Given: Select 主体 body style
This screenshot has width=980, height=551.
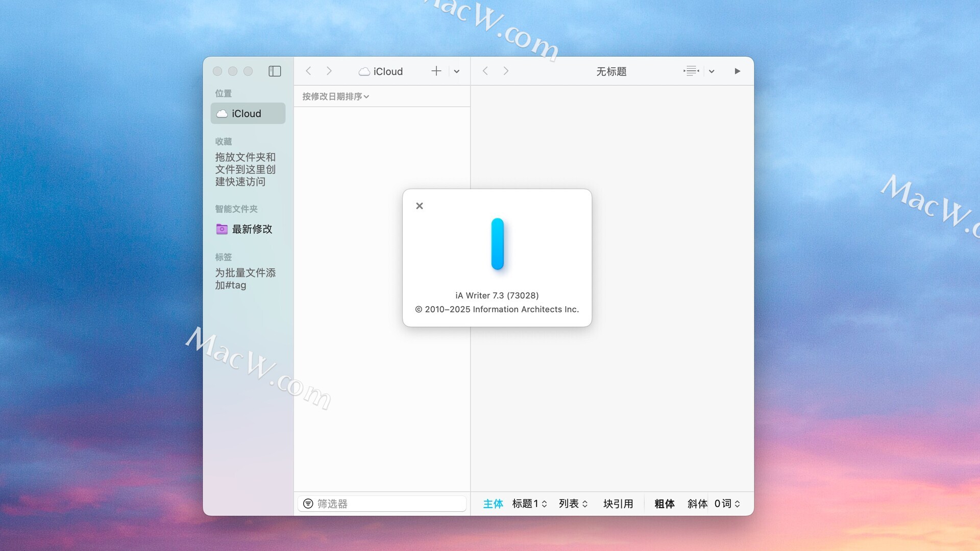Looking at the screenshot, I should [x=493, y=504].
